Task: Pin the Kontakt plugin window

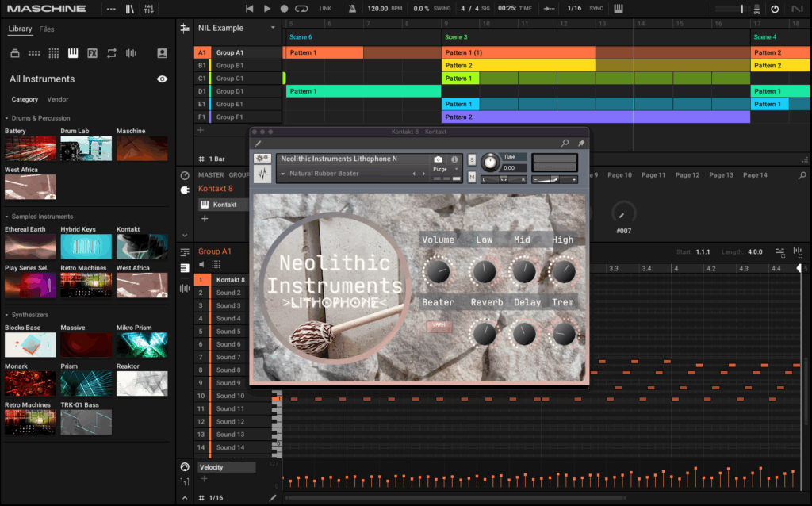Action: click(581, 144)
